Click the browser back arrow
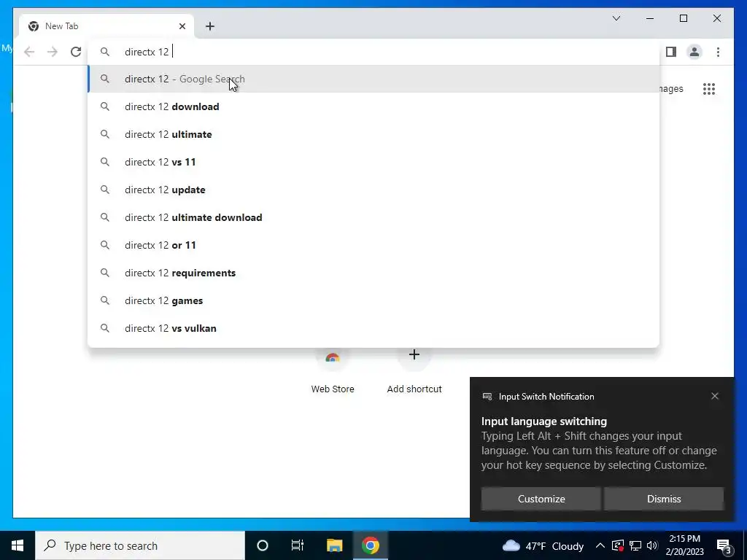Image resolution: width=747 pixels, height=560 pixels. (29, 52)
